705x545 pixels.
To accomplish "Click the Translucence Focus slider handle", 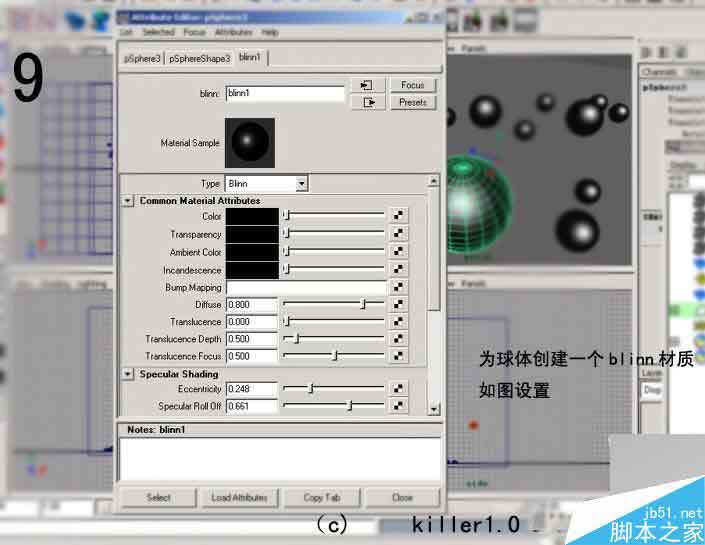I will (x=335, y=356).
